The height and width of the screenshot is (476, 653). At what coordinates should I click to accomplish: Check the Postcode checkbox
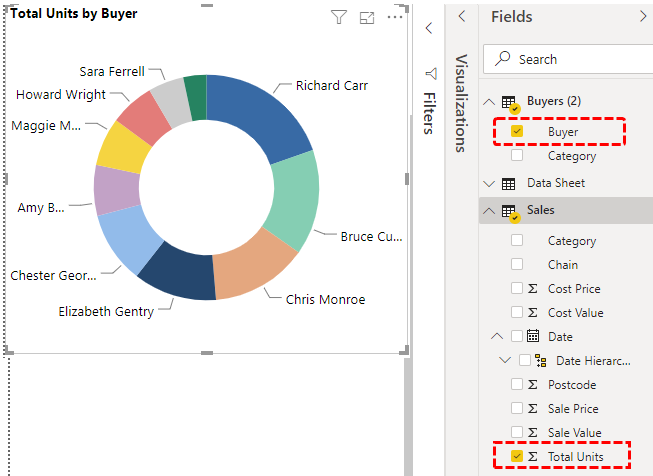click(x=517, y=384)
